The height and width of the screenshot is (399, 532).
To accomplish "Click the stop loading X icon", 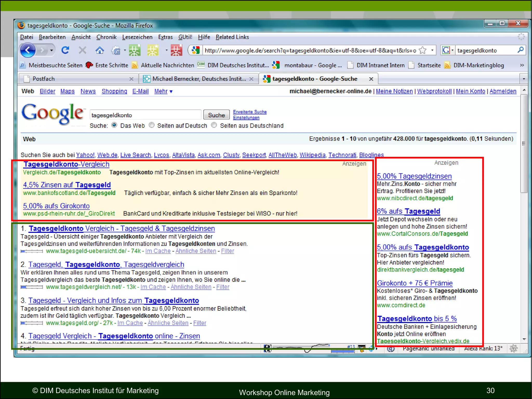I will pos(82,50).
